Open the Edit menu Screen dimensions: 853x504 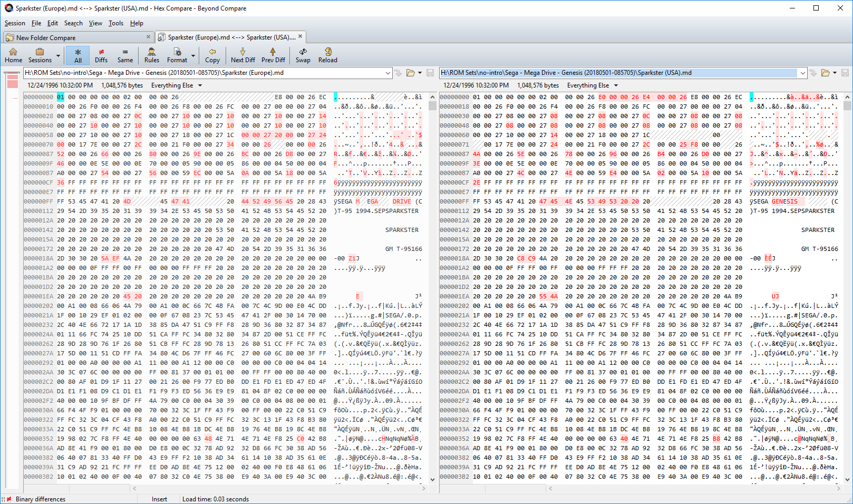[x=53, y=23]
